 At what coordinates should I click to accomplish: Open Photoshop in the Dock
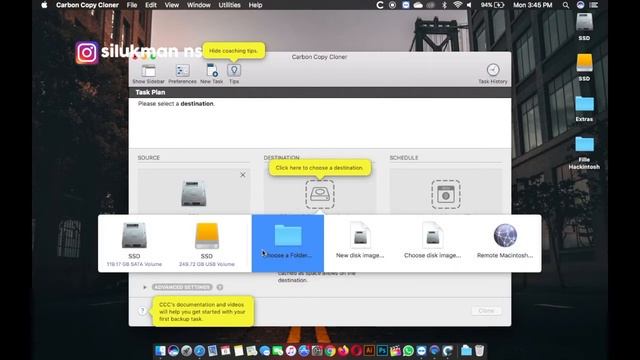pos(382,351)
